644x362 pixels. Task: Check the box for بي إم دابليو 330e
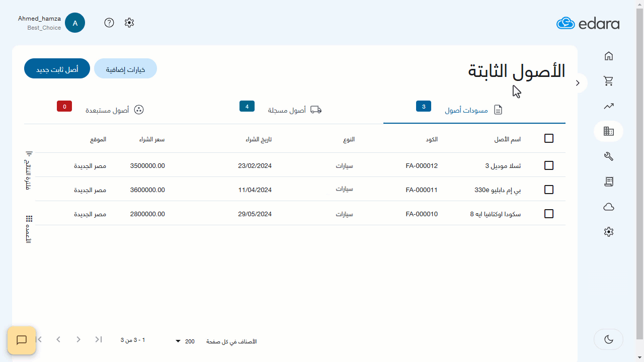(x=549, y=190)
